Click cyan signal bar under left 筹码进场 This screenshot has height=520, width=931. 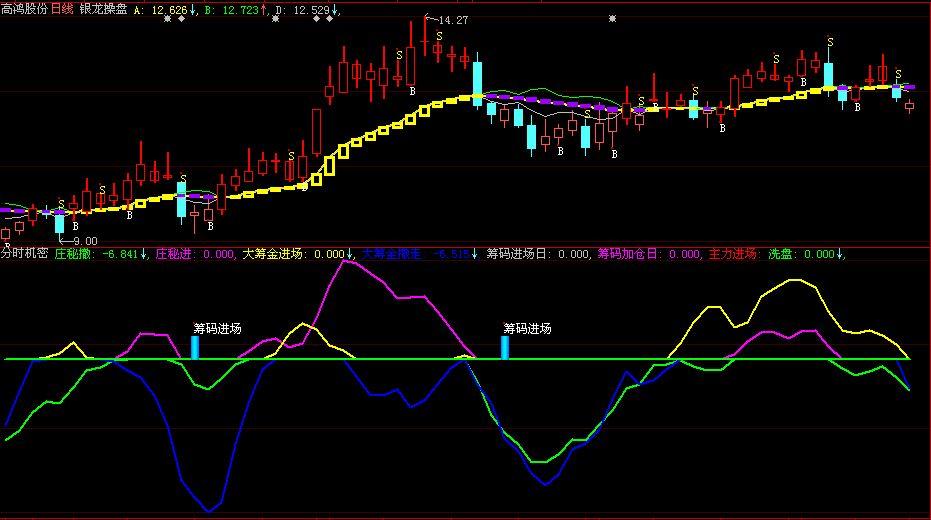195,347
